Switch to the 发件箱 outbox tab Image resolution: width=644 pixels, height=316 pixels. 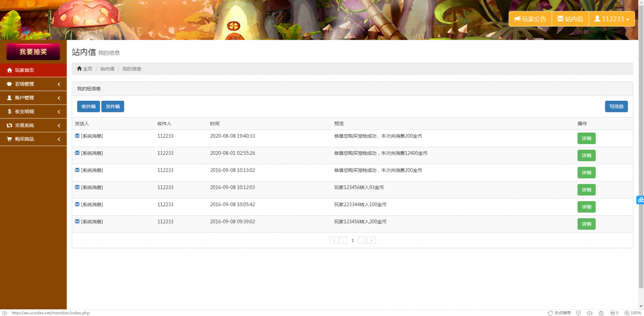pos(112,107)
